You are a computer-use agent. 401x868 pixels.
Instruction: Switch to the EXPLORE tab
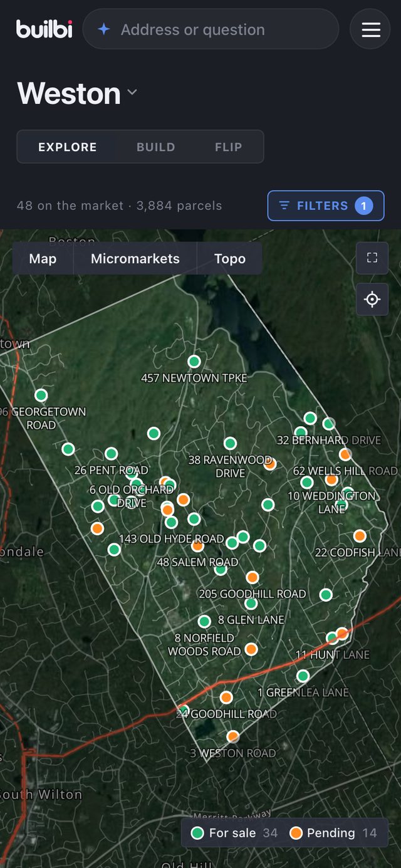68,147
